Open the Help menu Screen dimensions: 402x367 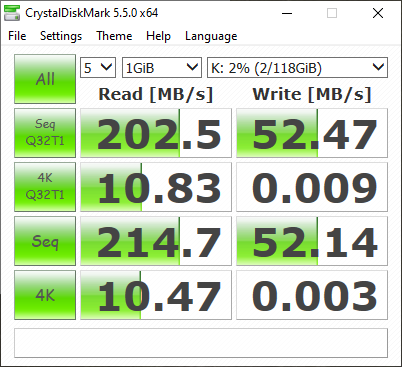[x=158, y=36]
